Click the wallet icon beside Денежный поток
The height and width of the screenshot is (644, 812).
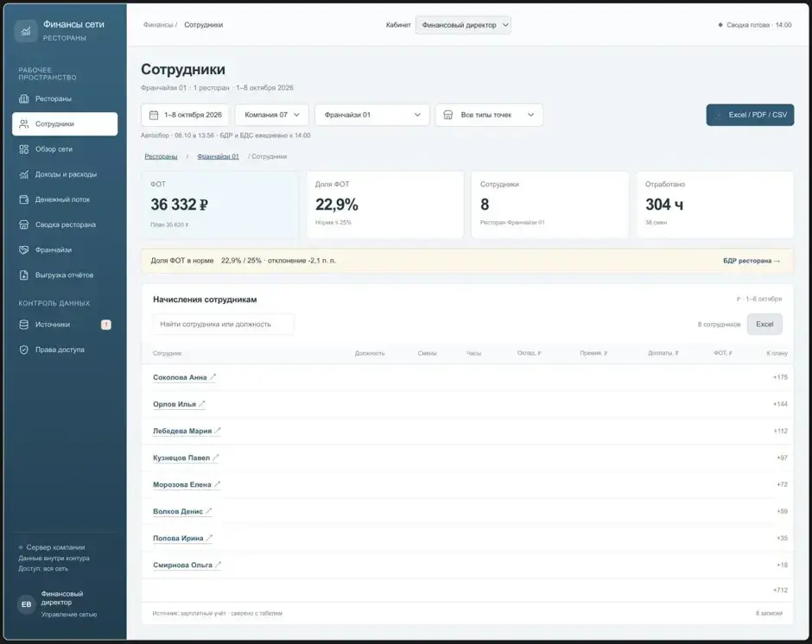[x=24, y=199]
